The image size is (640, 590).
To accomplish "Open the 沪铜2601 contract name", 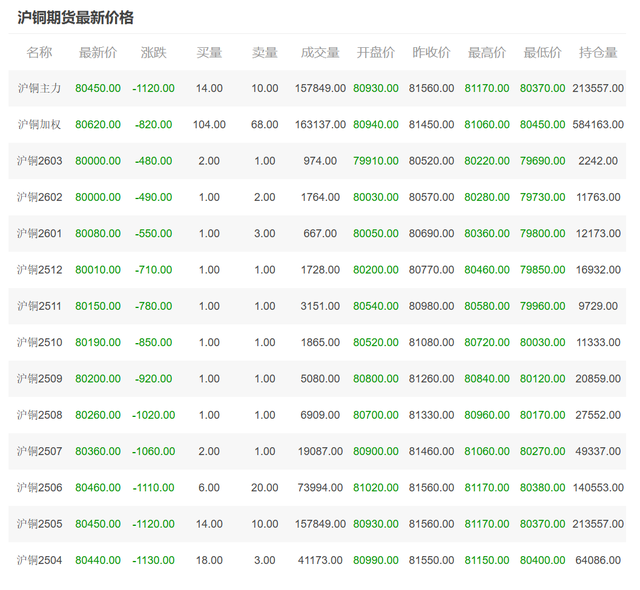I will [39, 233].
